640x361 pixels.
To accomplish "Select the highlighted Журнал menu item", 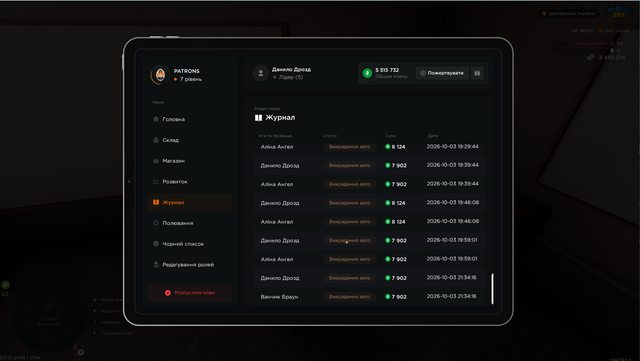I will pos(189,202).
